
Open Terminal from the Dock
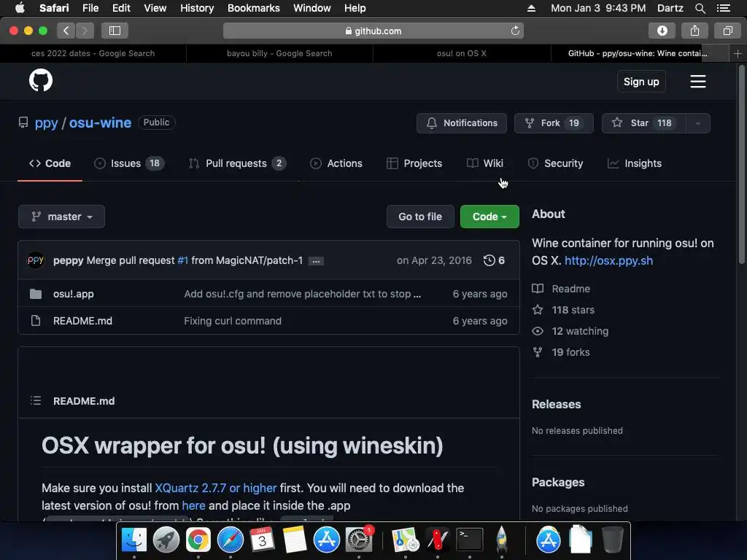click(470, 540)
